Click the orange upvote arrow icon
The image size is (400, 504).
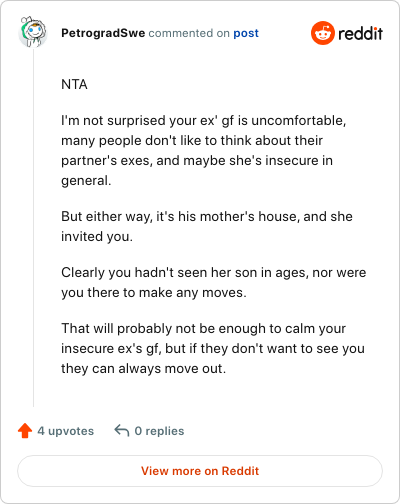25,431
